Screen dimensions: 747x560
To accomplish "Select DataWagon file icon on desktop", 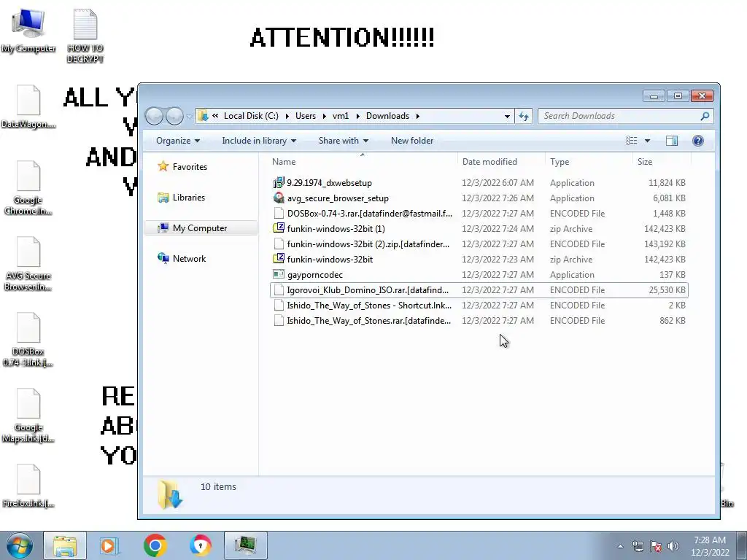I will tap(28, 106).
